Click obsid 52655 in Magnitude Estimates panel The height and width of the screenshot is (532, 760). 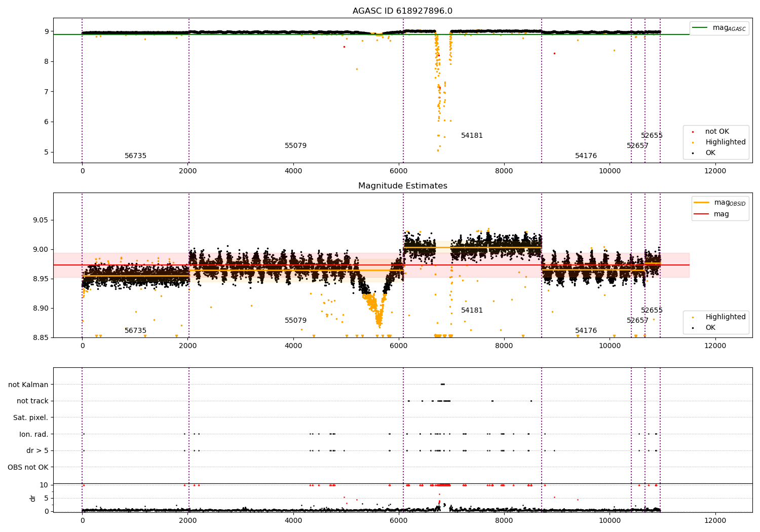652,311
